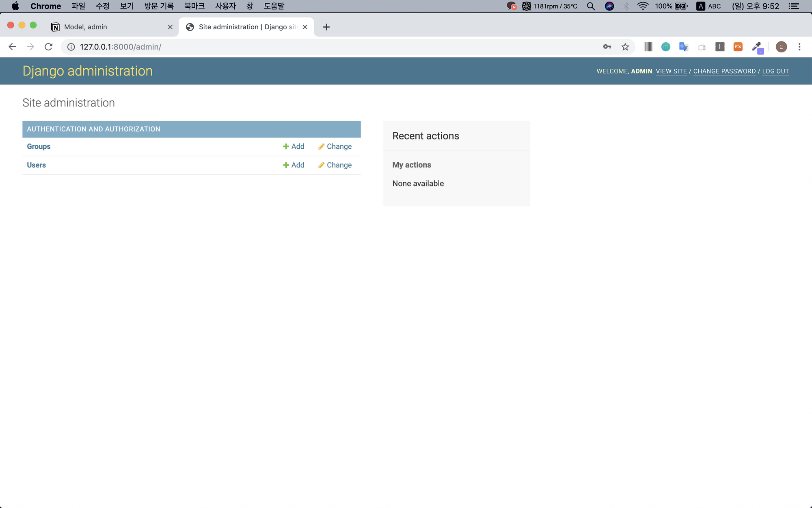Click the Chrome profile avatar

781,47
